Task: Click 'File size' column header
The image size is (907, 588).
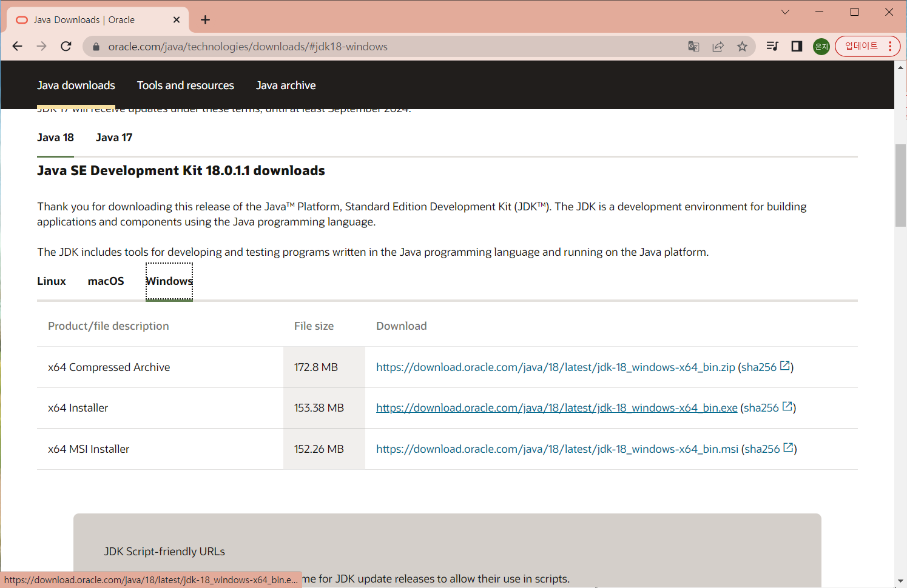Action: (x=314, y=326)
